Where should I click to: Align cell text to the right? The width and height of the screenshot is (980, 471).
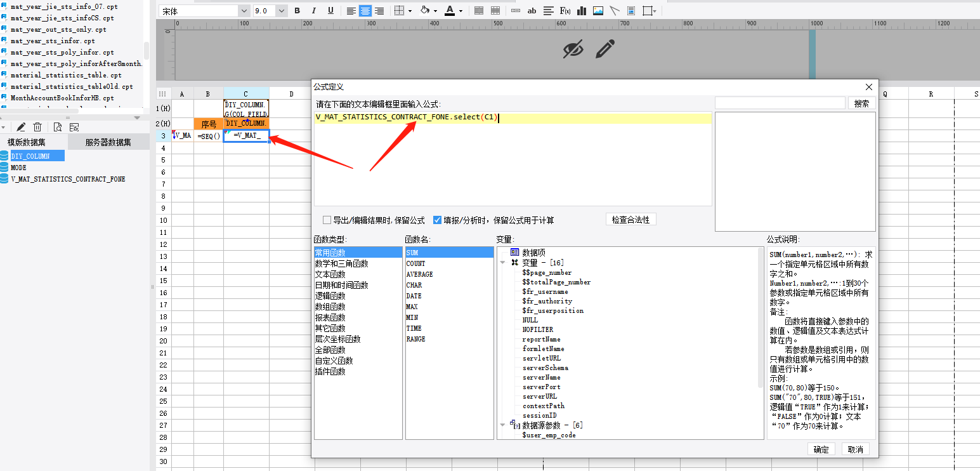pos(379,11)
